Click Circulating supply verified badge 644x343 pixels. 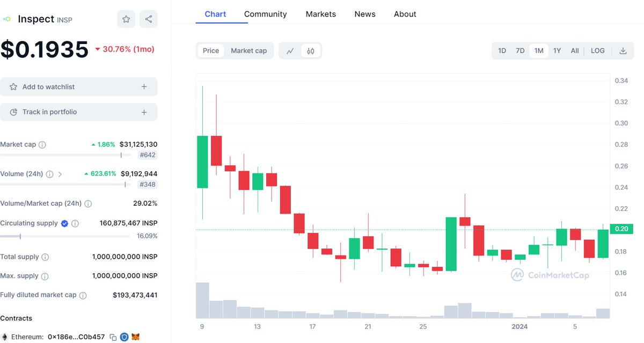click(x=64, y=223)
